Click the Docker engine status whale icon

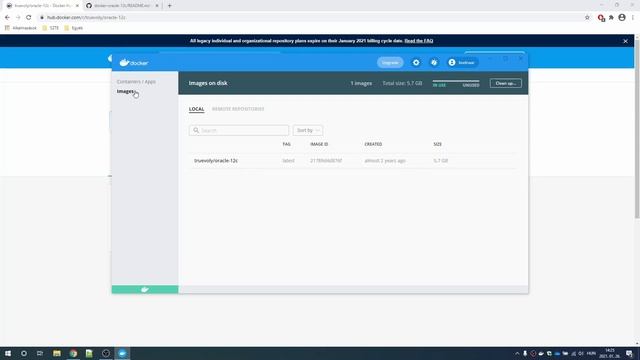(x=145, y=289)
